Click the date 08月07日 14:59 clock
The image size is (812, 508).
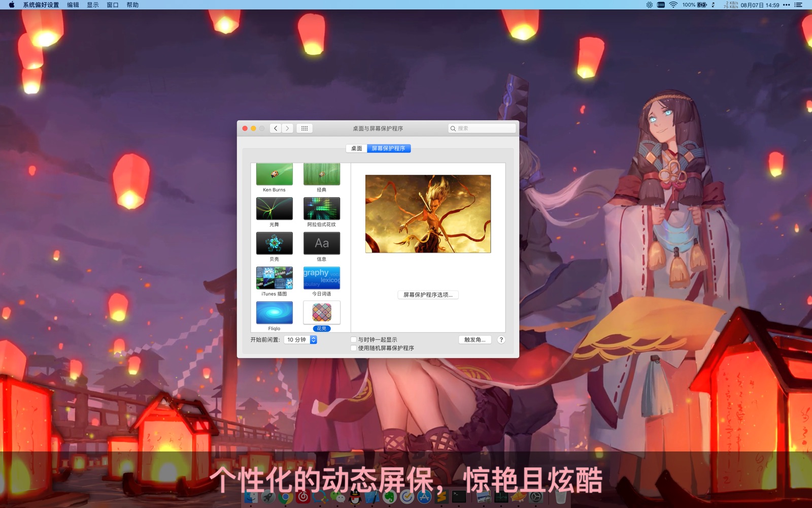(x=760, y=5)
